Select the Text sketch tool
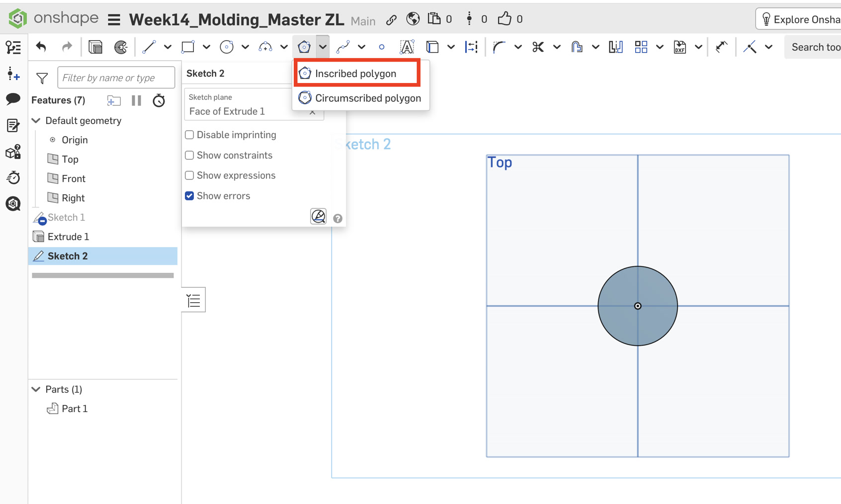Image resolution: width=841 pixels, height=504 pixels. pyautogui.click(x=407, y=47)
